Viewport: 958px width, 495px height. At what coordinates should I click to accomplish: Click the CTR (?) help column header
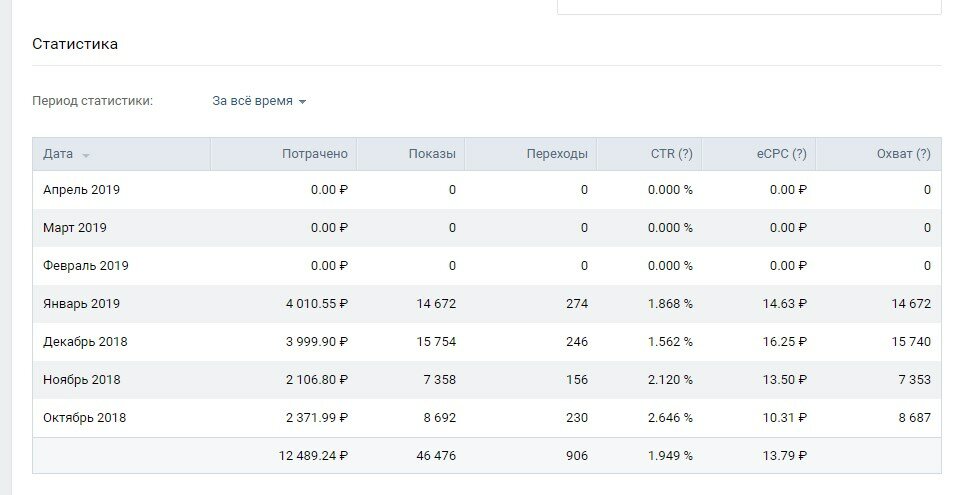[x=670, y=154]
